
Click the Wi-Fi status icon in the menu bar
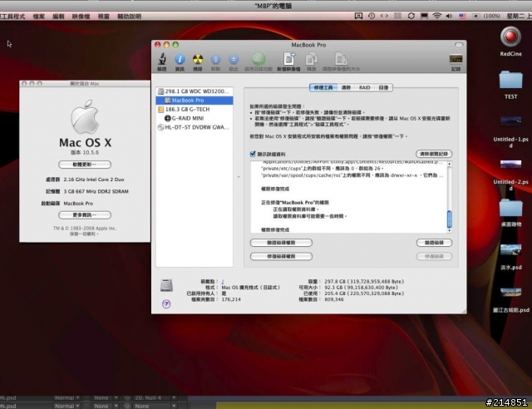tap(437, 16)
